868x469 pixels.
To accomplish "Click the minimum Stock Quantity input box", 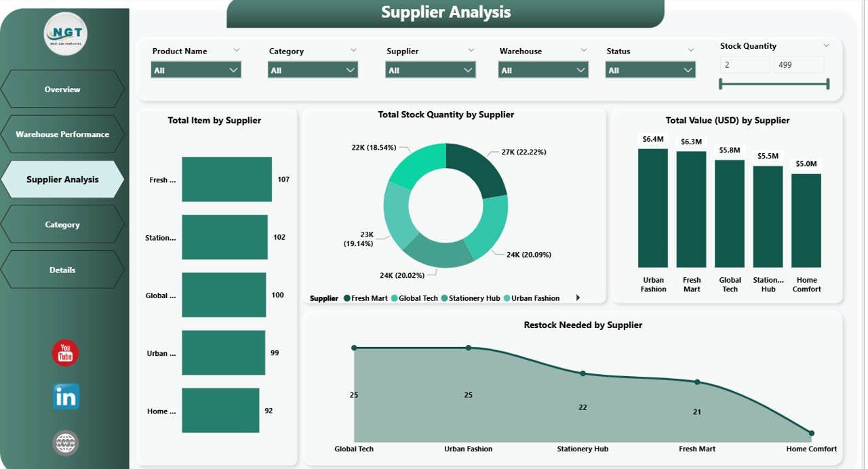I will click(745, 65).
